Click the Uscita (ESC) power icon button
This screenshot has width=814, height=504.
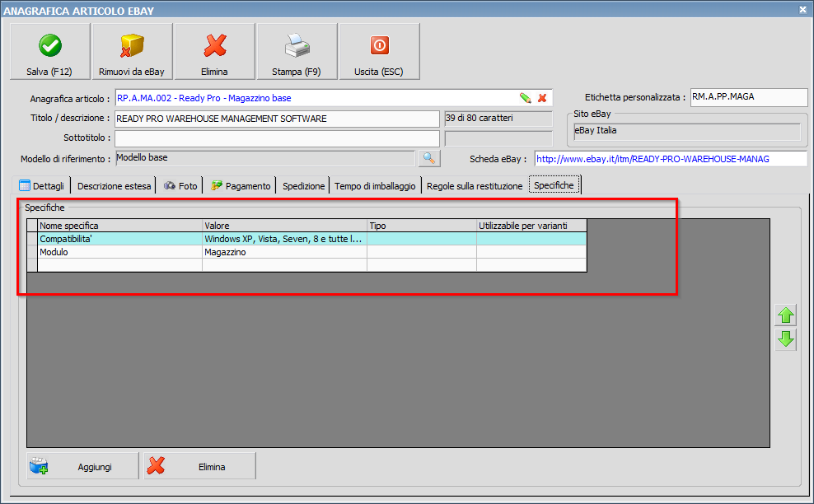379,51
